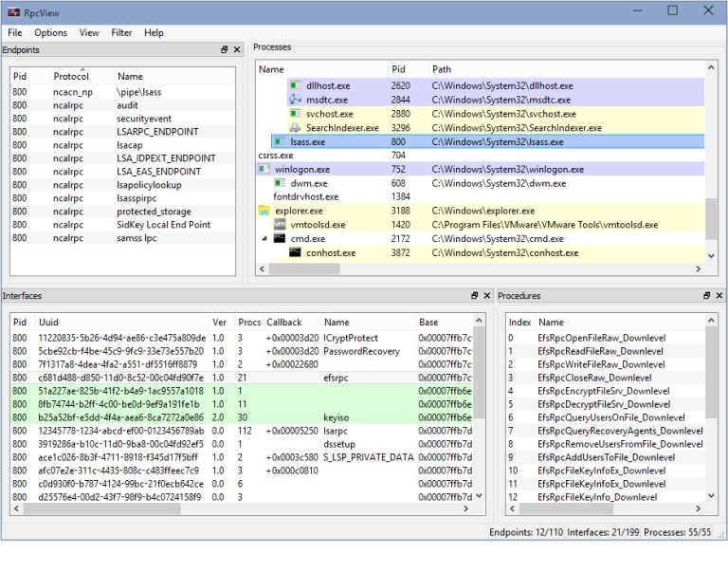Close the Endpoints panel
The height and width of the screenshot is (573, 728).
(x=238, y=49)
